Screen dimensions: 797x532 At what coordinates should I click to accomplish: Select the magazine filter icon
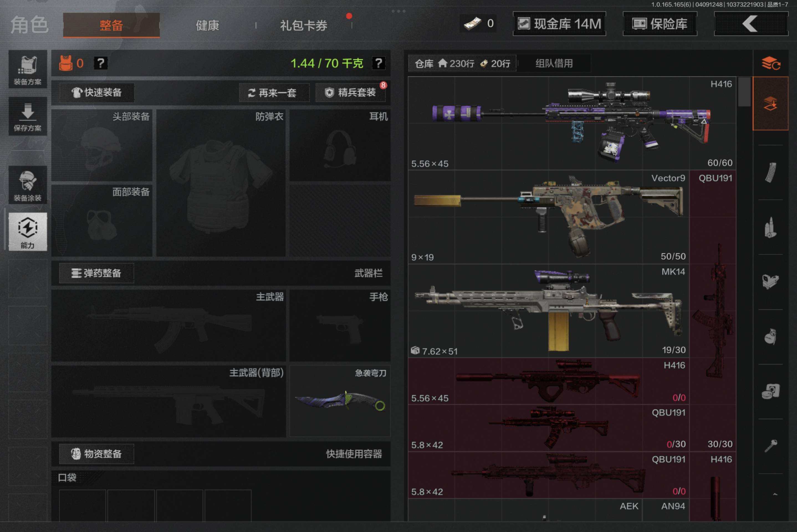coord(771,173)
